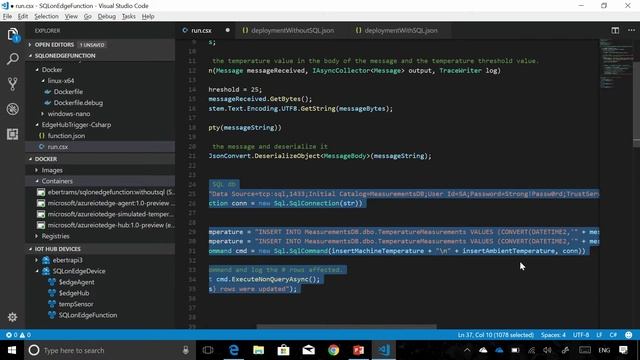Open the Explorer view in activity bar
Image resolution: width=640 pixels, height=360 pixels.
click(13, 35)
